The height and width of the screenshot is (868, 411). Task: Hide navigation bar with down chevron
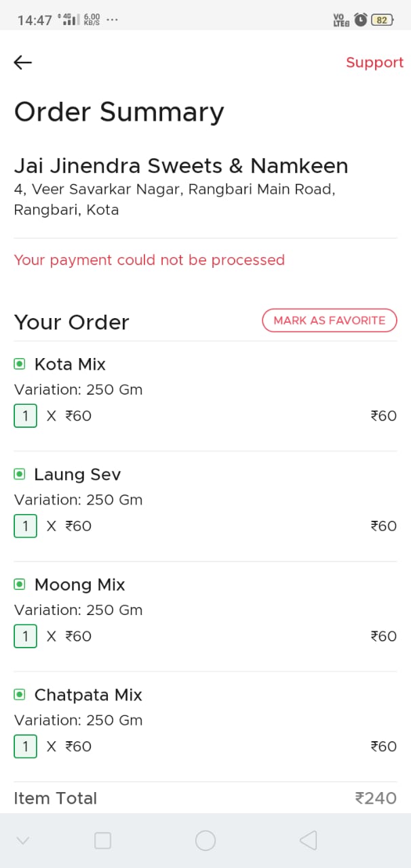coord(22,841)
